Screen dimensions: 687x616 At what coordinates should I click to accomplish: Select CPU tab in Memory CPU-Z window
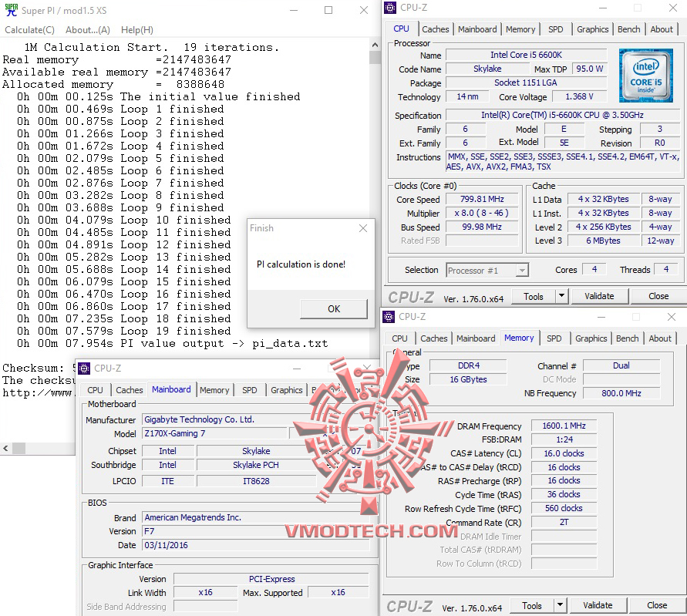tap(399, 338)
